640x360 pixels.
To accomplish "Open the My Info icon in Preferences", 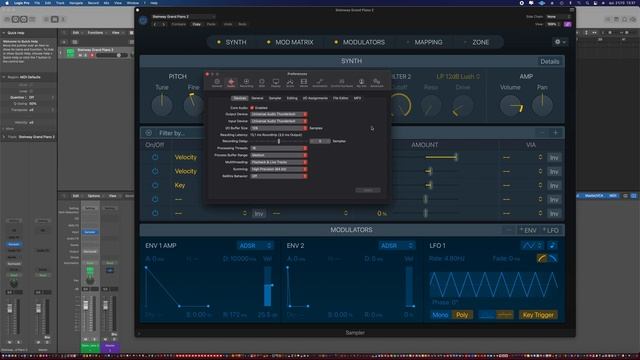I will click(361, 83).
